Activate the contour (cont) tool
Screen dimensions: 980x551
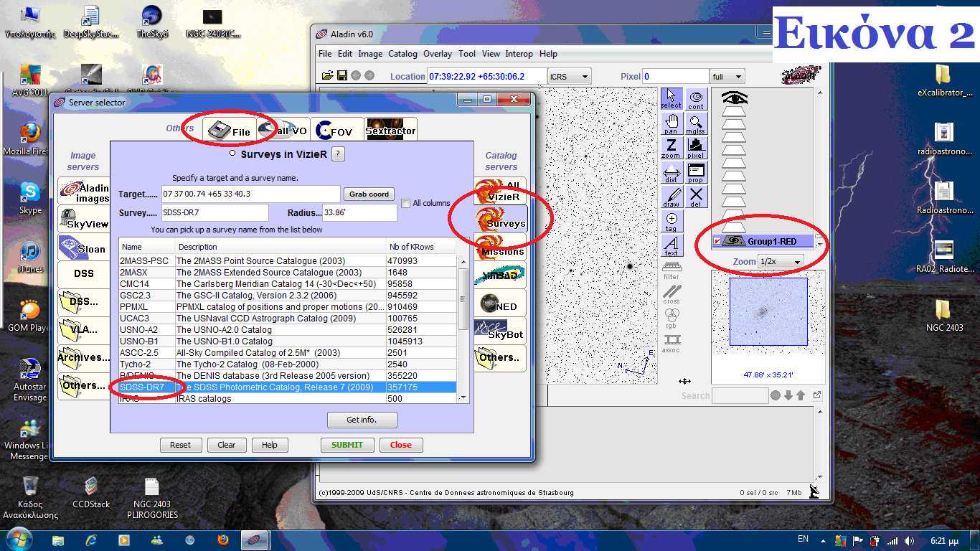point(696,98)
